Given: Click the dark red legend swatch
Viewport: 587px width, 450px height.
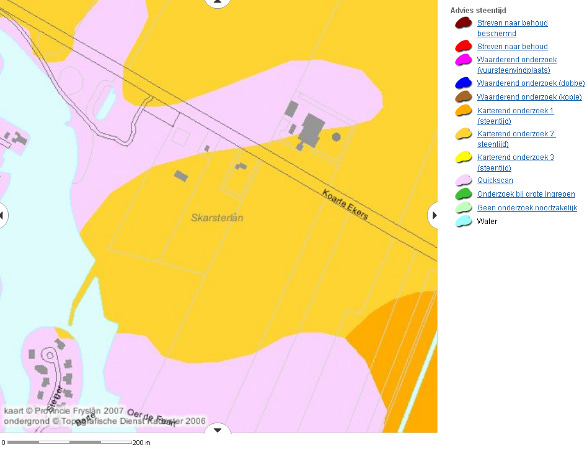Looking at the screenshot, I should (x=463, y=23).
